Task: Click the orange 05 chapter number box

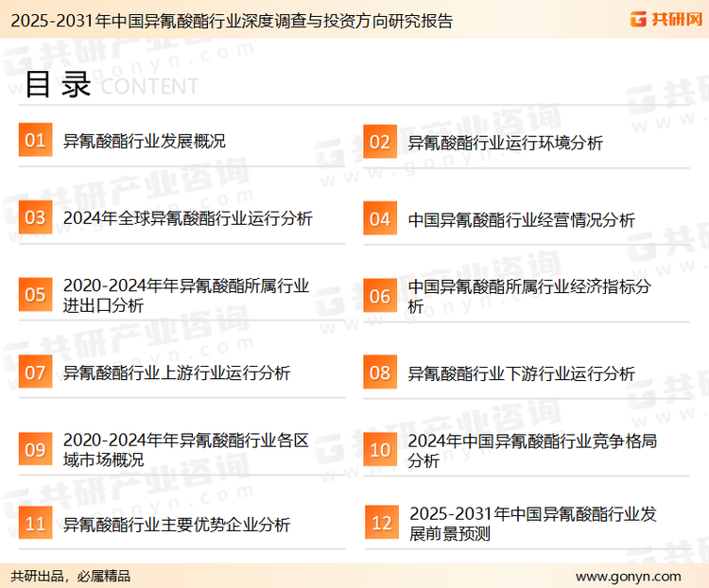Action: pos(35,294)
